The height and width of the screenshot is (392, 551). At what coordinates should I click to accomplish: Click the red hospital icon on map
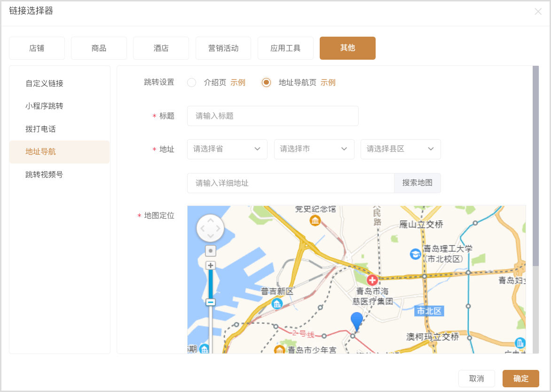coord(372,281)
